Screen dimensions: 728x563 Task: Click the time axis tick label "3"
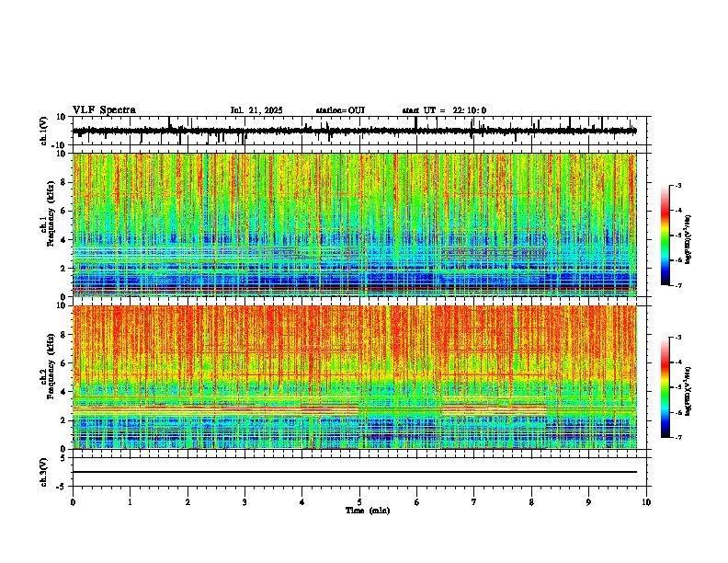coord(245,502)
